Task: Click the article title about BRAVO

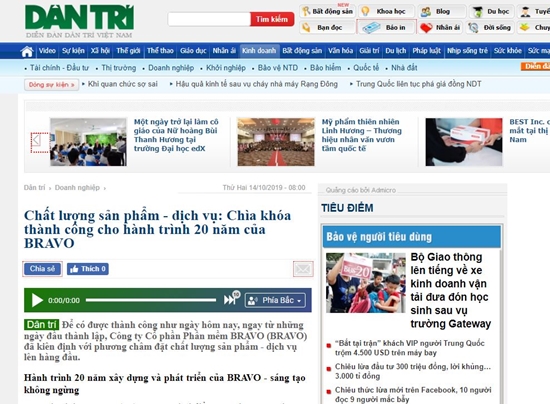Action: coord(157,229)
